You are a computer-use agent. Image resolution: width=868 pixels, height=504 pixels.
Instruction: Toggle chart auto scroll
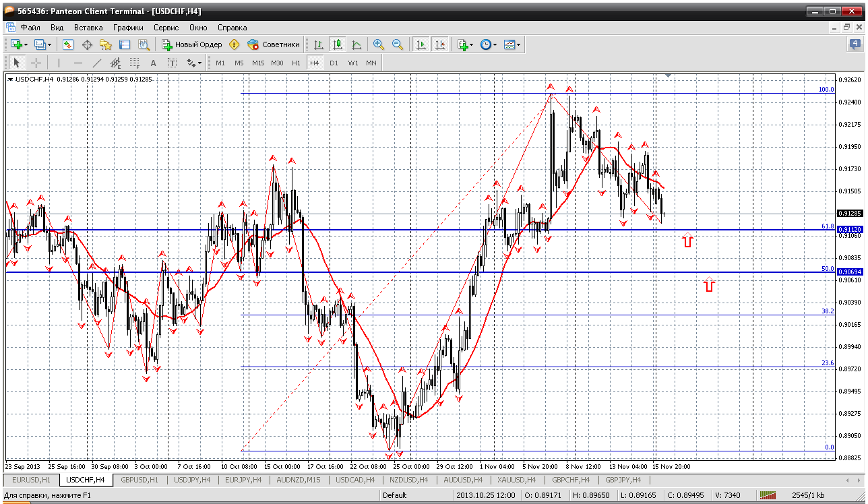[x=421, y=44]
